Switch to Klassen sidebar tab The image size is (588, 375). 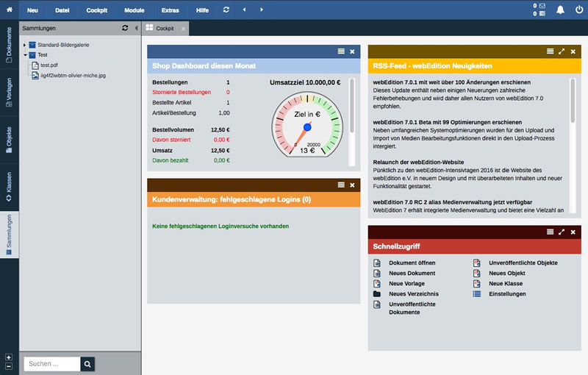click(x=9, y=187)
